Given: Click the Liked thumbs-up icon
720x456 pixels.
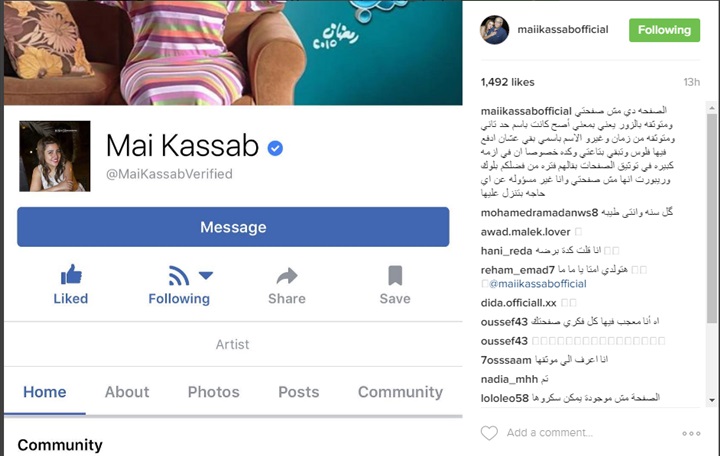Looking at the screenshot, I should pos(71,275).
